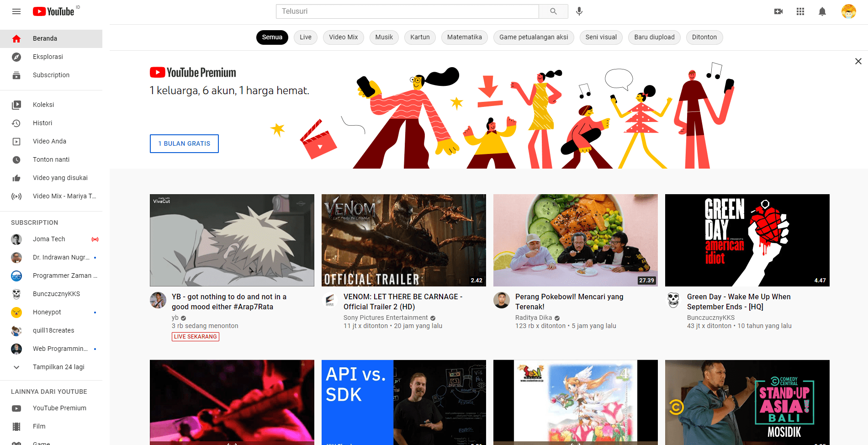Open Raditya Dika avatar beside video
Image resolution: width=868 pixels, height=445 pixels.
click(502, 300)
